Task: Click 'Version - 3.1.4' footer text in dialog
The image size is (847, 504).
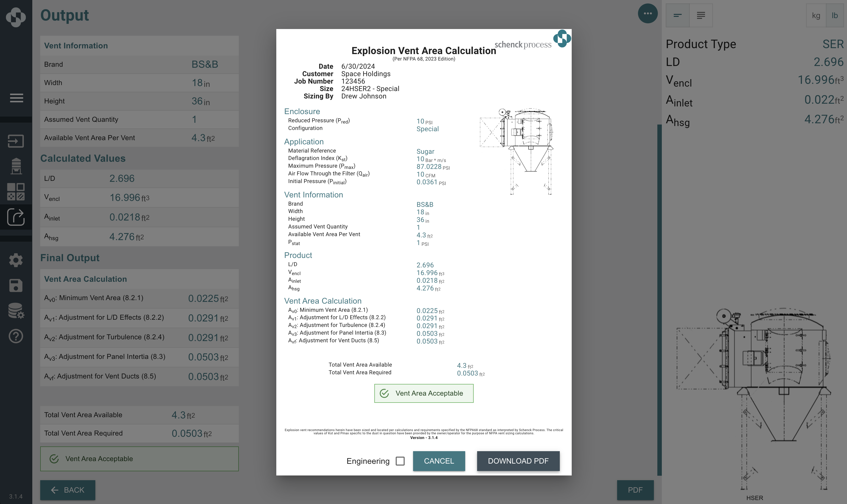Action: pos(423,438)
